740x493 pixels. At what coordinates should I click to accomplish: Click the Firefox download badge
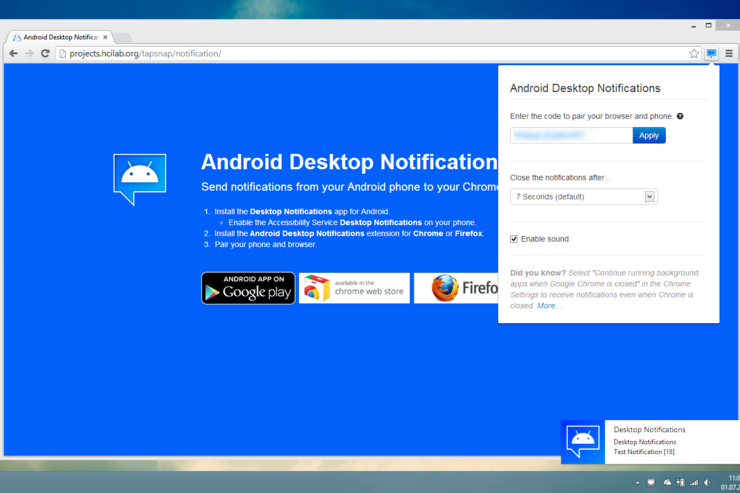(456, 288)
